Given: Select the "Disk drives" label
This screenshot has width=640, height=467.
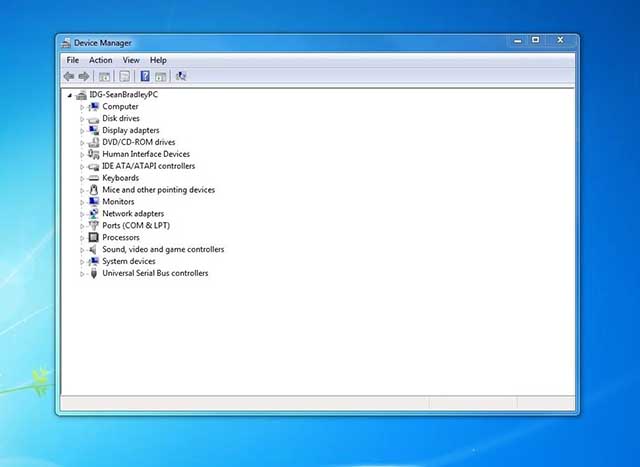Looking at the screenshot, I should pos(121,118).
